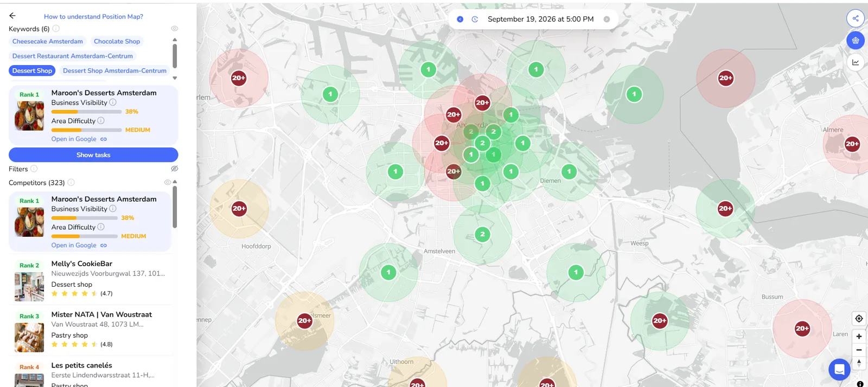Open the line chart icon on map
Image resolution: width=868 pixels, height=387 pixels.
point(856,62)
